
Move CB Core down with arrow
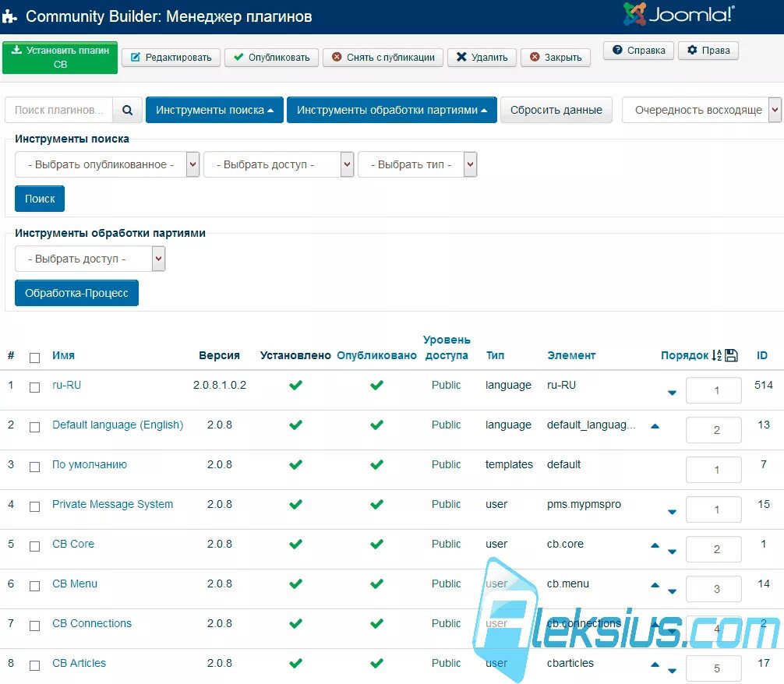672,552
